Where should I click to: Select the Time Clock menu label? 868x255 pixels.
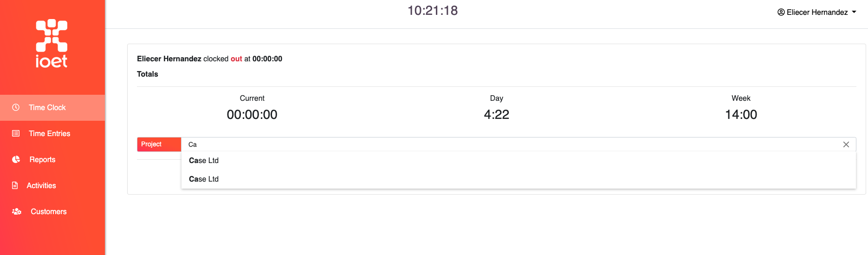click(x=47, y=107)
